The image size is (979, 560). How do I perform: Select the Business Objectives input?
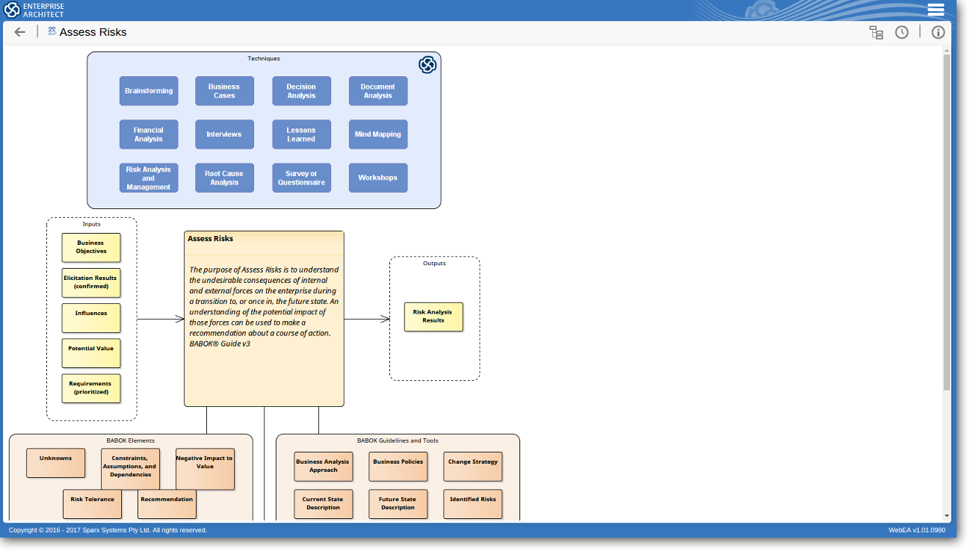[x=91, y=247]
